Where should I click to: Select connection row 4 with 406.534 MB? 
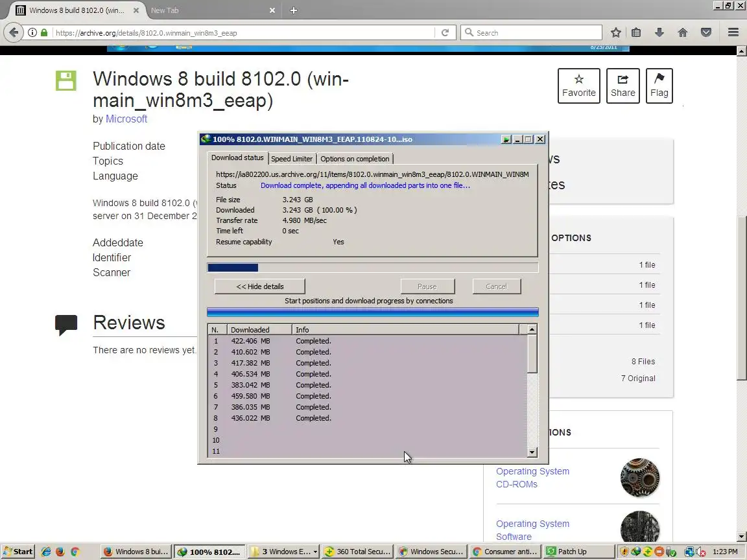pos(368,374)
